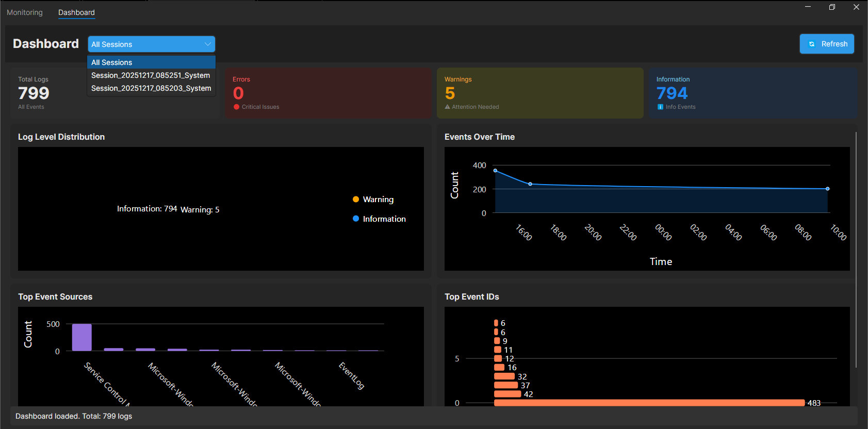Click the Information count 794

pos(672,93)
